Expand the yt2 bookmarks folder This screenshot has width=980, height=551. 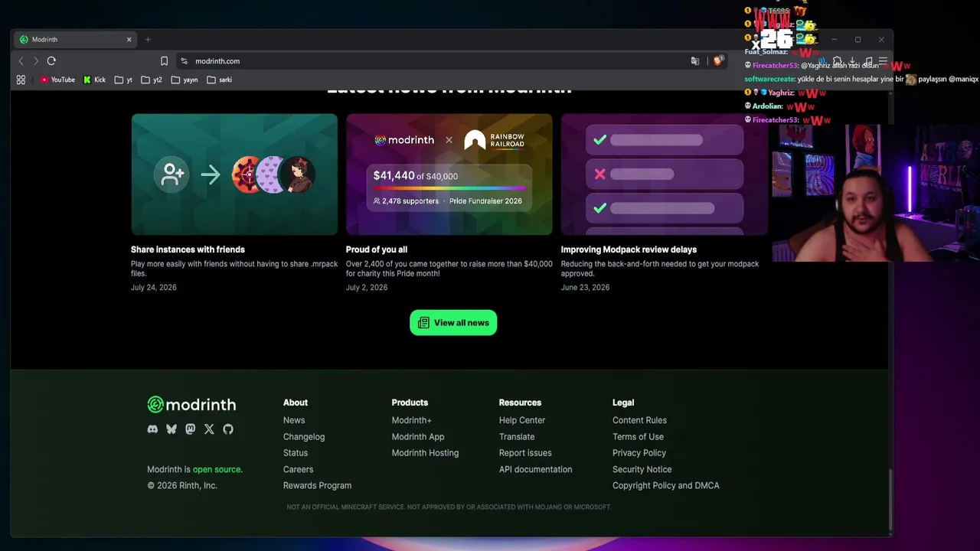[152, 80]
